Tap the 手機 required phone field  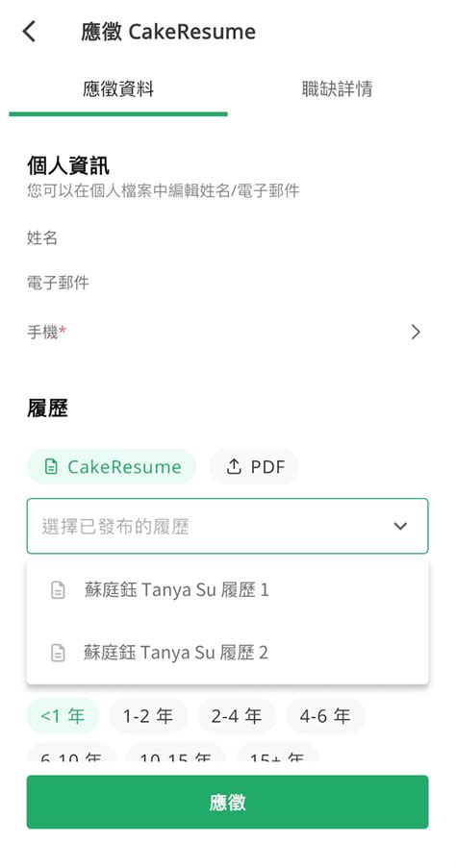coord(227,333)
